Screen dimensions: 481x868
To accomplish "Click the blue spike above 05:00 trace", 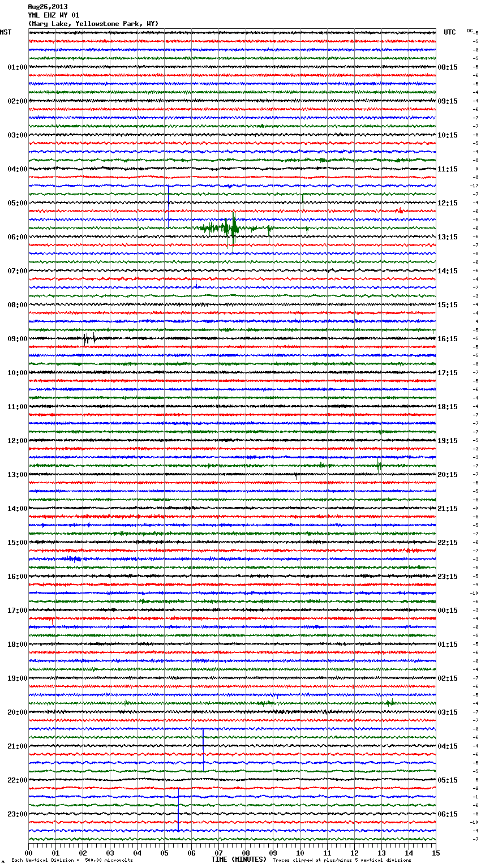I will (x=168, y=206).
